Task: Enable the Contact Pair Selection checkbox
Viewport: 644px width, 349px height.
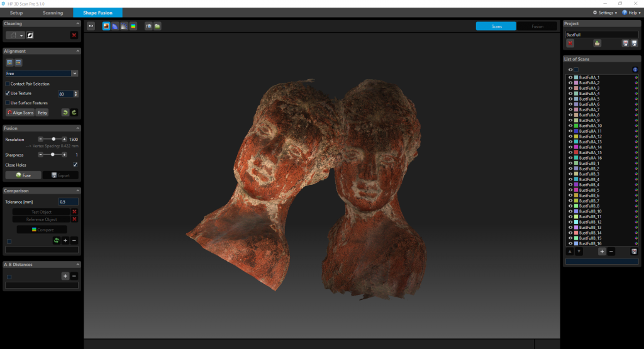Action: (x=8, y=84)
